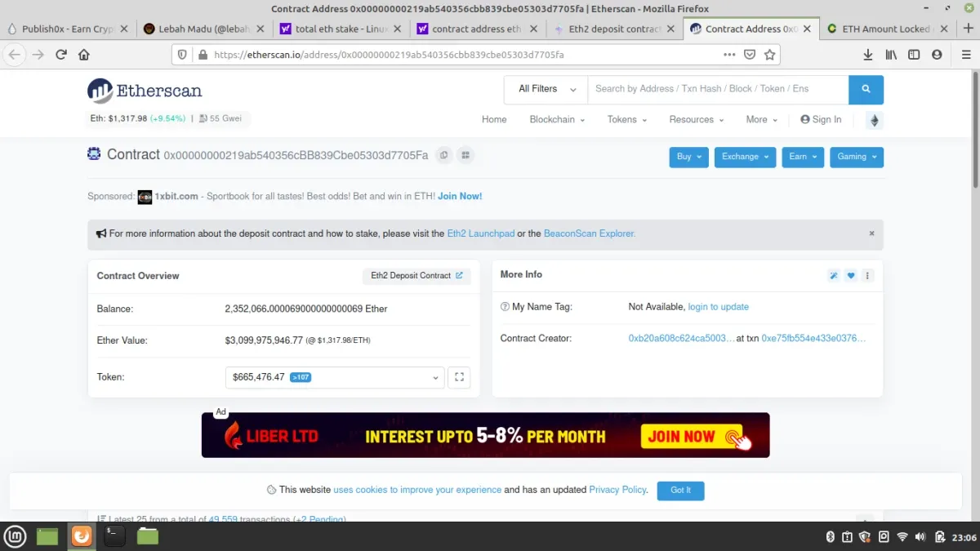Dismiss the deposit contract info banner

point(871,233)
